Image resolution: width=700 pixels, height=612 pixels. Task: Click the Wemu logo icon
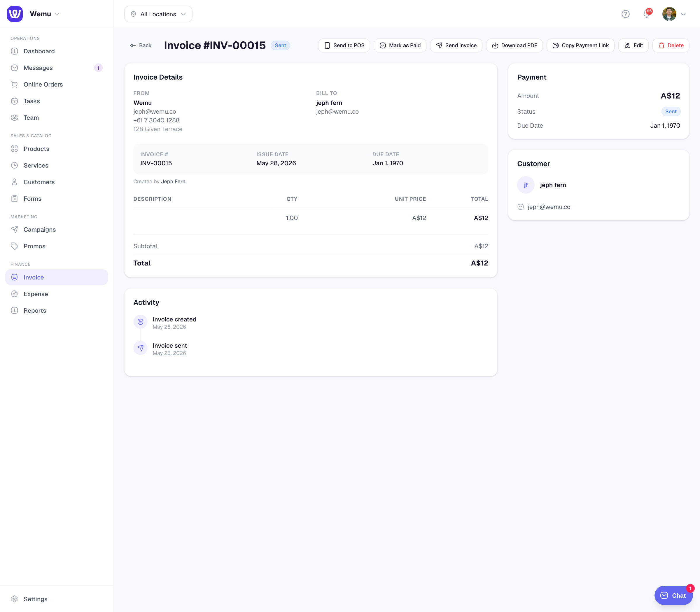[15, 14]
